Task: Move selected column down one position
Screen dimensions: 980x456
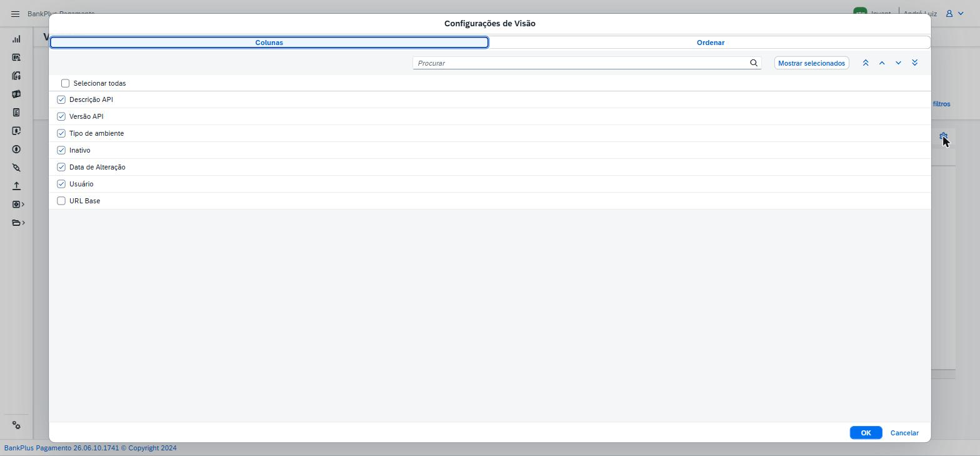Action: point(898,63)
